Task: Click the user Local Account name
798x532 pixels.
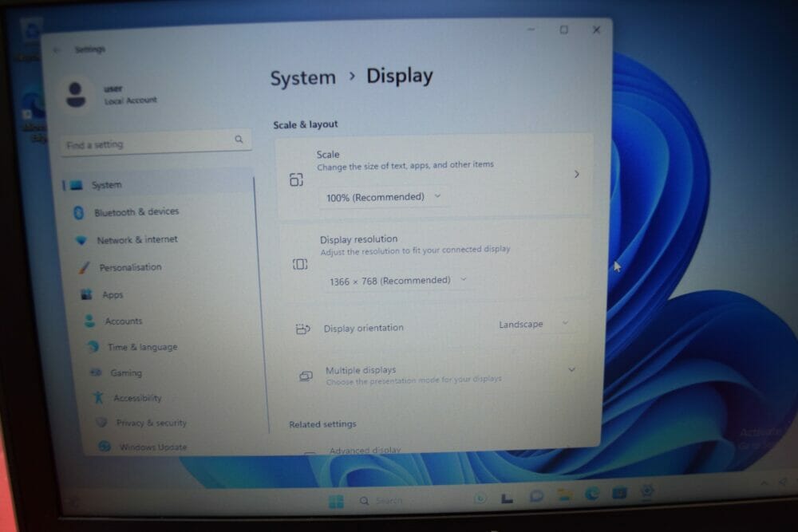Action: [130, 95]
